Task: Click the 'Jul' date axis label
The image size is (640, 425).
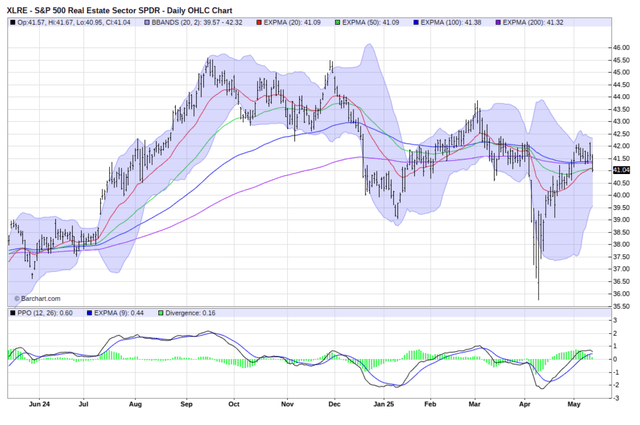Action: [83, 404]
